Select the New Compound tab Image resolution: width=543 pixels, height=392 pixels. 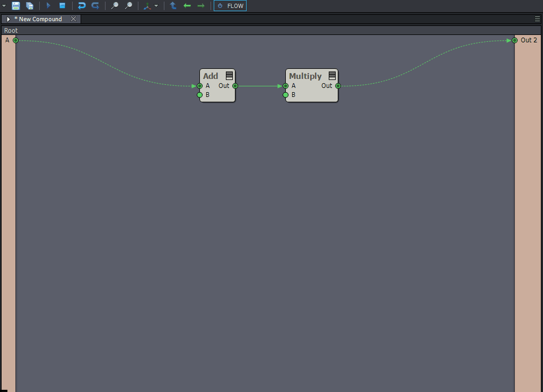[x=40, y=19]
